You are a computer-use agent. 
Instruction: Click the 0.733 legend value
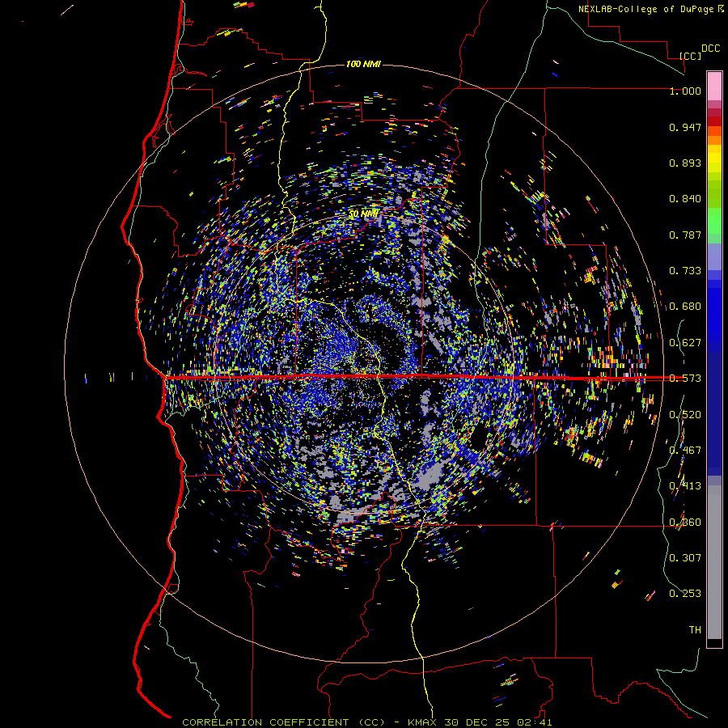685,271
